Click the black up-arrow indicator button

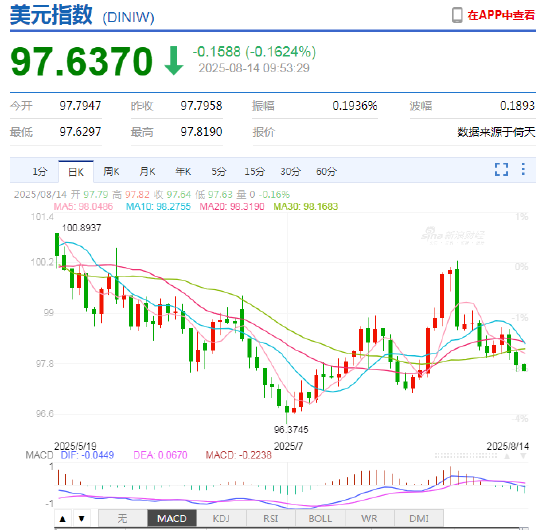tap(63, 518)
